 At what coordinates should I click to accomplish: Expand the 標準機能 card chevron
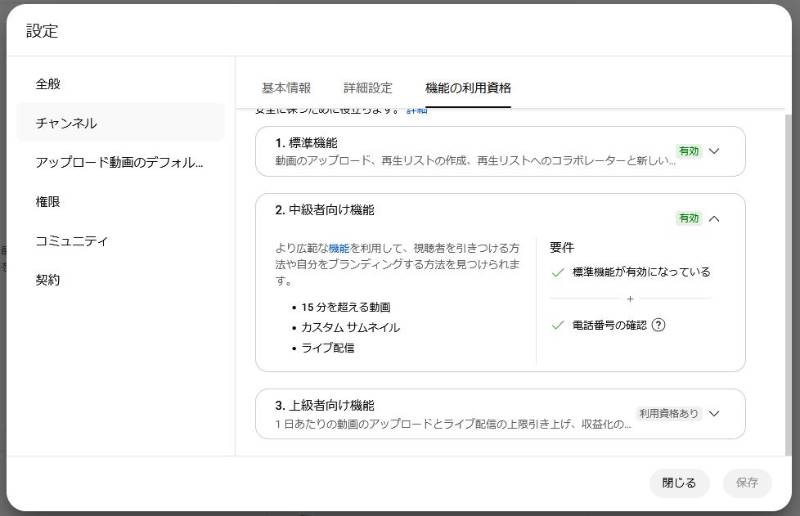[x=714, y=151]
